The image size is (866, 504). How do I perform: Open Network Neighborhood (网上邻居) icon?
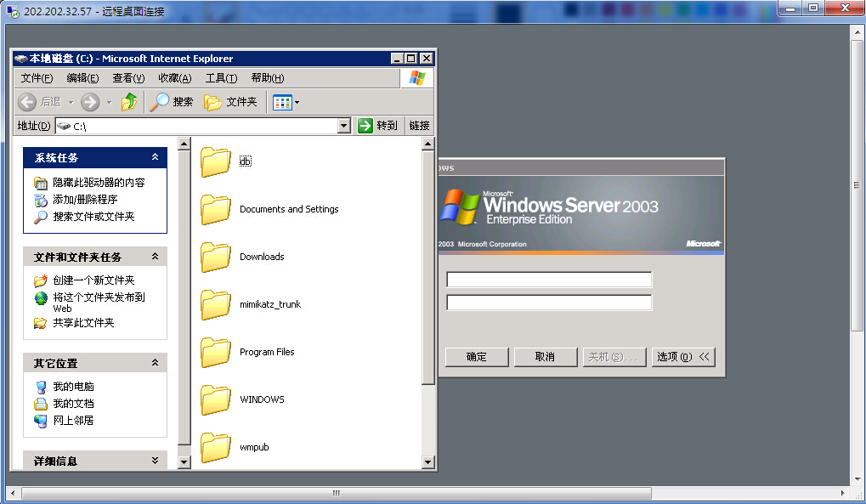click(41, 421)
